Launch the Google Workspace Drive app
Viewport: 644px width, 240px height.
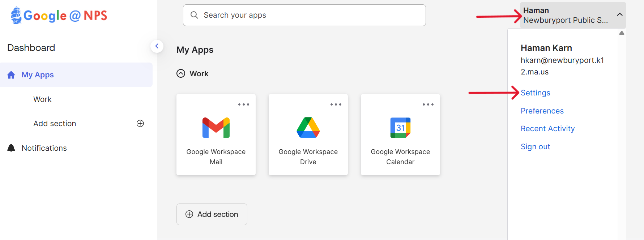coord(308,134)
